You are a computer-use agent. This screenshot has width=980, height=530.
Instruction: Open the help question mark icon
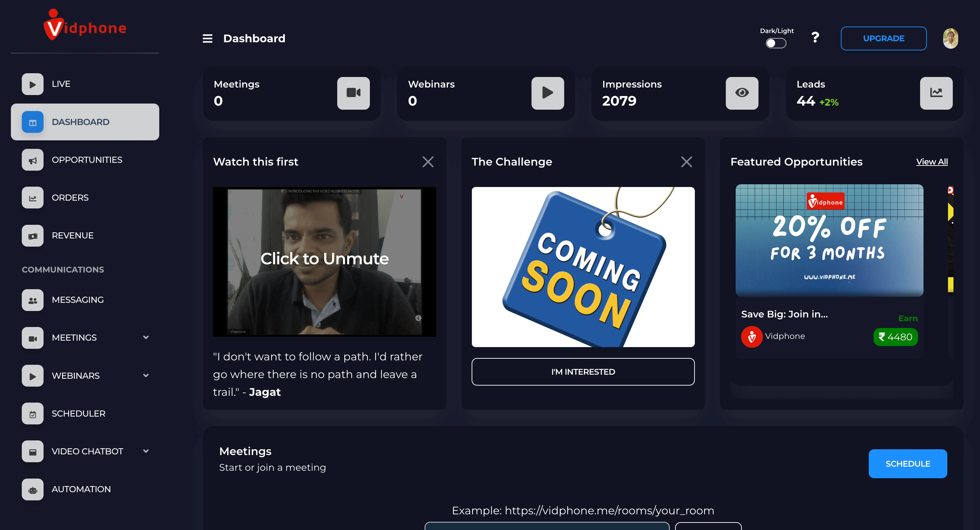tap(815, 37)
